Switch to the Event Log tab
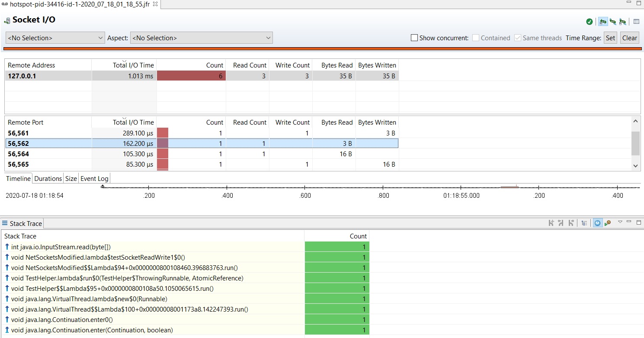The height and width of the screenshot is (338, 644). coord(94,179)
